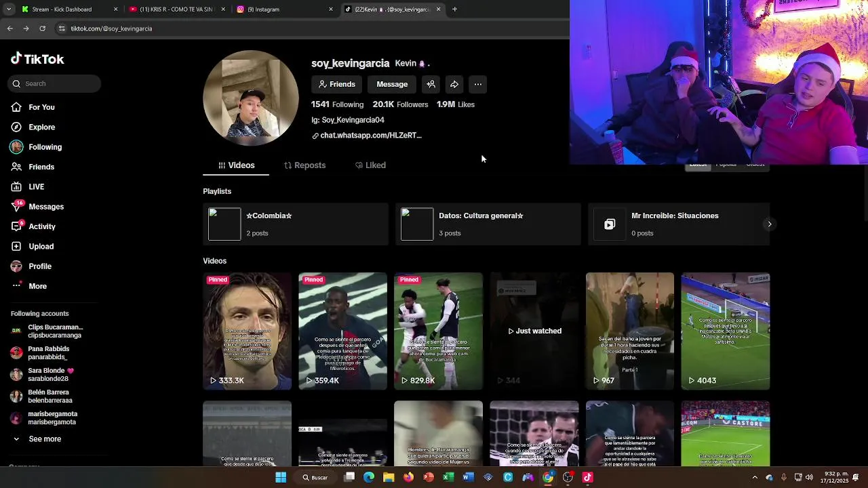Open Microsoft Edge from taskbar
The width and height of the screenshot is (868, 488).
[369, 477]
